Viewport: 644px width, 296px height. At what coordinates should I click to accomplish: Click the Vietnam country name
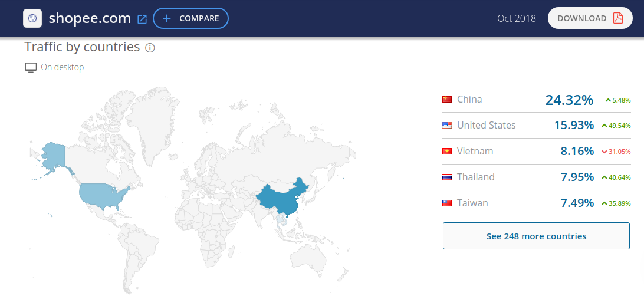pos(475,151)
